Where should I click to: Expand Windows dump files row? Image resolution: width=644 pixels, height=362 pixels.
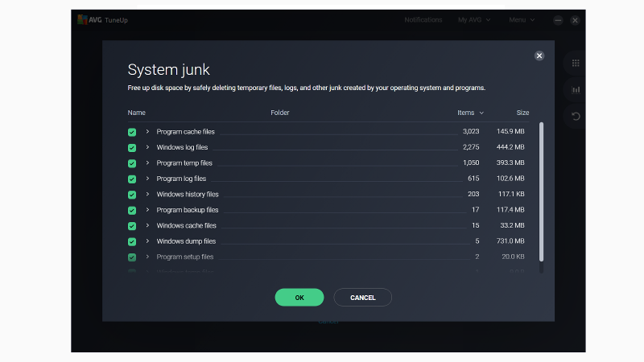147,241
